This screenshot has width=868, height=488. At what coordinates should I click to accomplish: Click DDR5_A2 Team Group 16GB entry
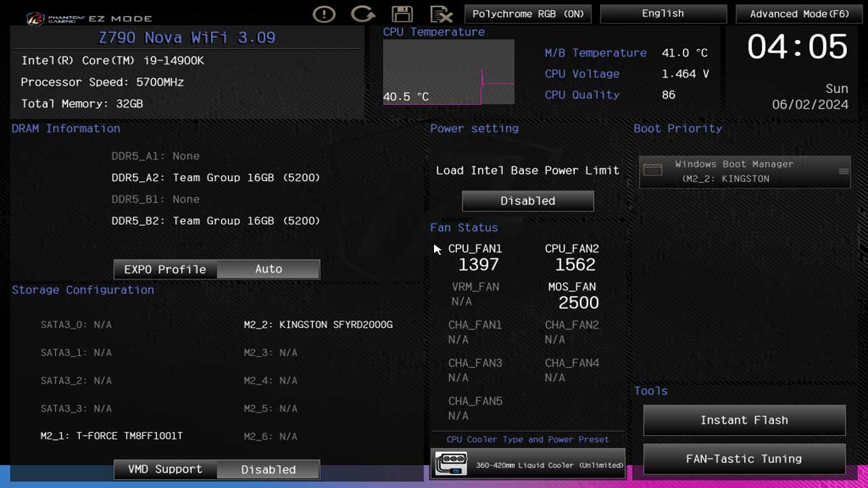tap(216, 178)
